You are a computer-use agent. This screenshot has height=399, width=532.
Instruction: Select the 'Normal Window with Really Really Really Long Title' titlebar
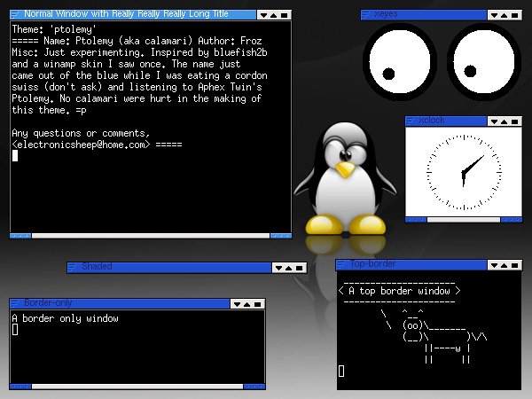click(133, 14)
